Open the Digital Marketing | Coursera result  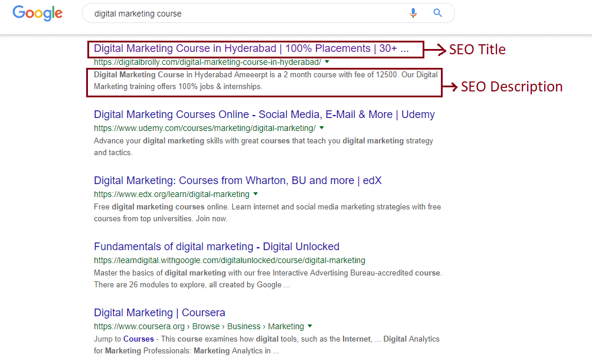(x=159, y=313)
